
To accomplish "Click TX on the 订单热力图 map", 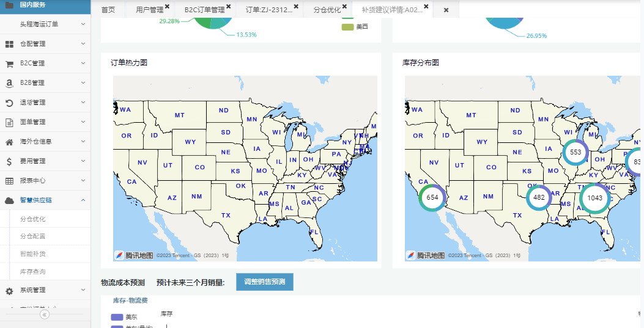I will pyautogui.click(x=226, y=215).
